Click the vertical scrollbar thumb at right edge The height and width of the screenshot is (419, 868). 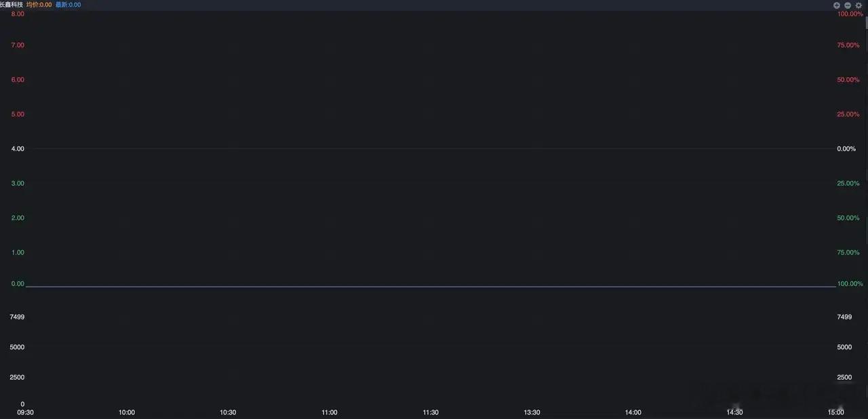pyautogui.click(x=867, y=22)
